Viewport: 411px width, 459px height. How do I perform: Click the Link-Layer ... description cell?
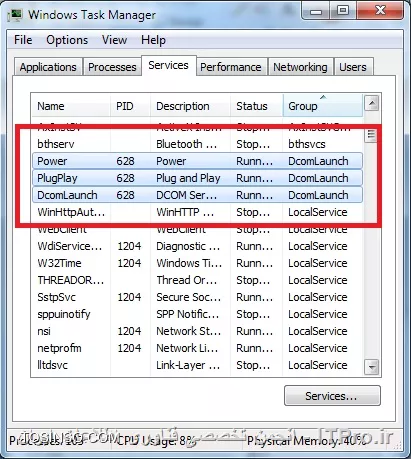[x=188, y=365]
